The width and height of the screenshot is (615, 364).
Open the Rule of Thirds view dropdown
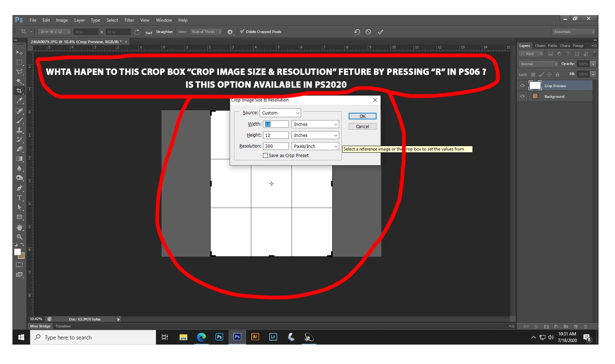(x=206, y=32)
